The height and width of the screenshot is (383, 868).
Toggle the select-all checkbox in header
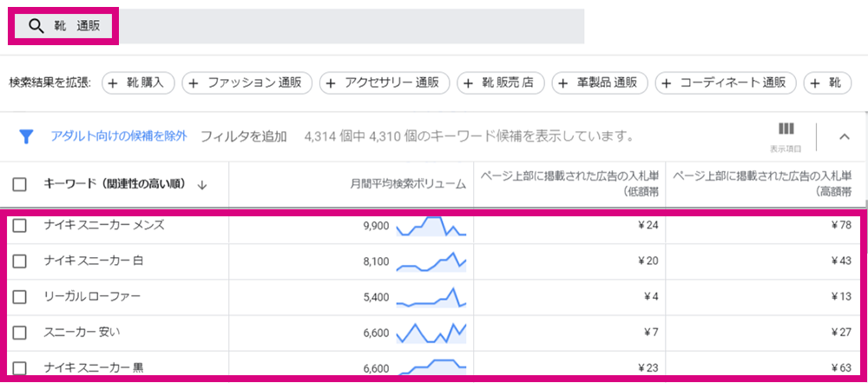(x=19, y=185)
